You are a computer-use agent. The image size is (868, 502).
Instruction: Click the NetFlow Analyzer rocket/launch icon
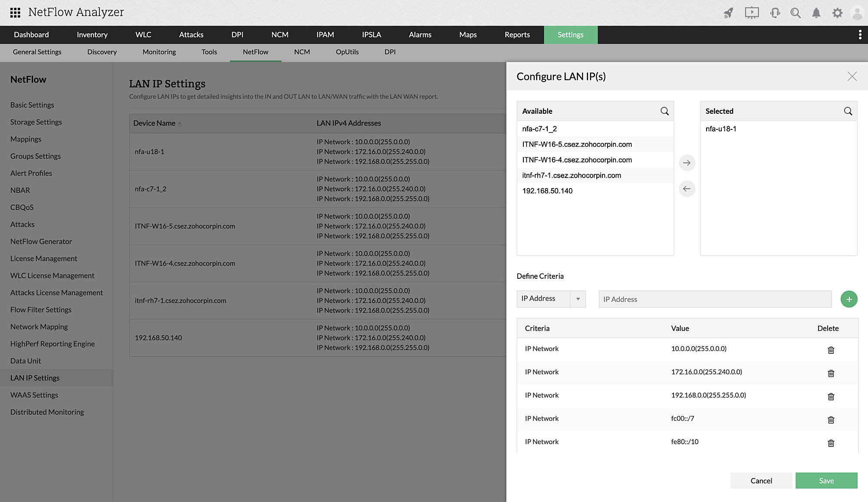point(727,12)
